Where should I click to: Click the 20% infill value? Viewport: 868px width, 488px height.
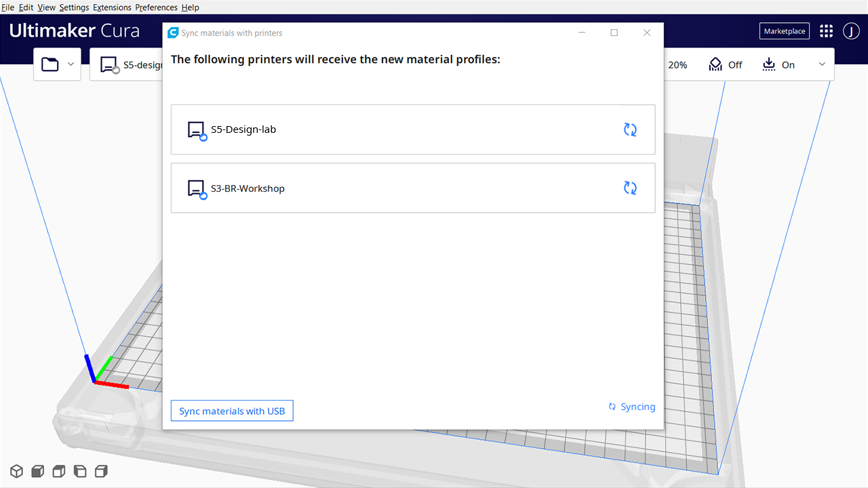click(677, 65)
